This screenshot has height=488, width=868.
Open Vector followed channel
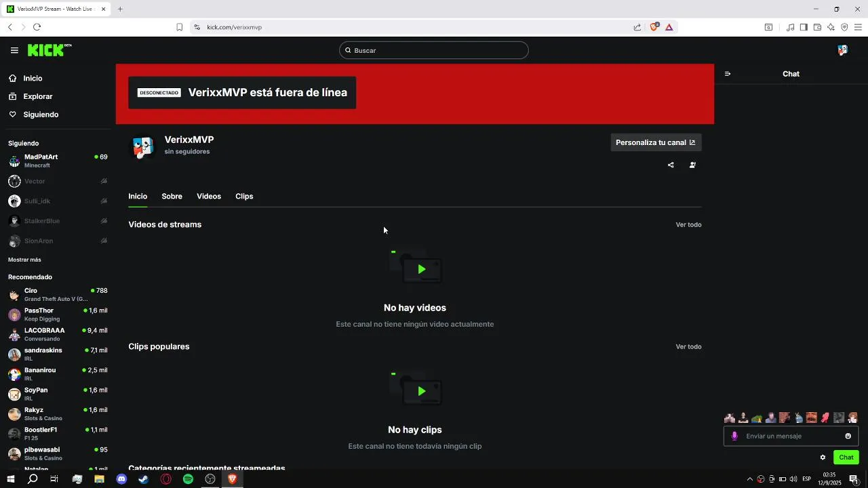[58, 181]
